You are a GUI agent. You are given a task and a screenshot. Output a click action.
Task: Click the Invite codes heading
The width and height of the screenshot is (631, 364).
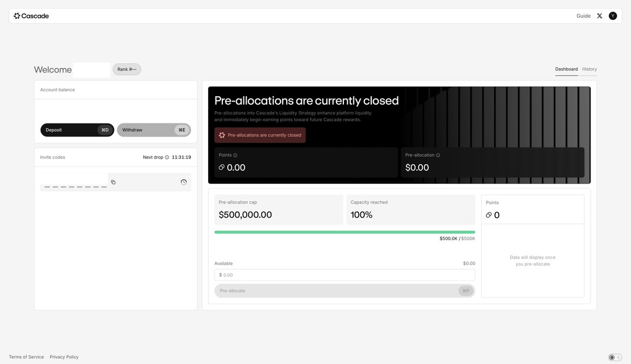[53, 157]
